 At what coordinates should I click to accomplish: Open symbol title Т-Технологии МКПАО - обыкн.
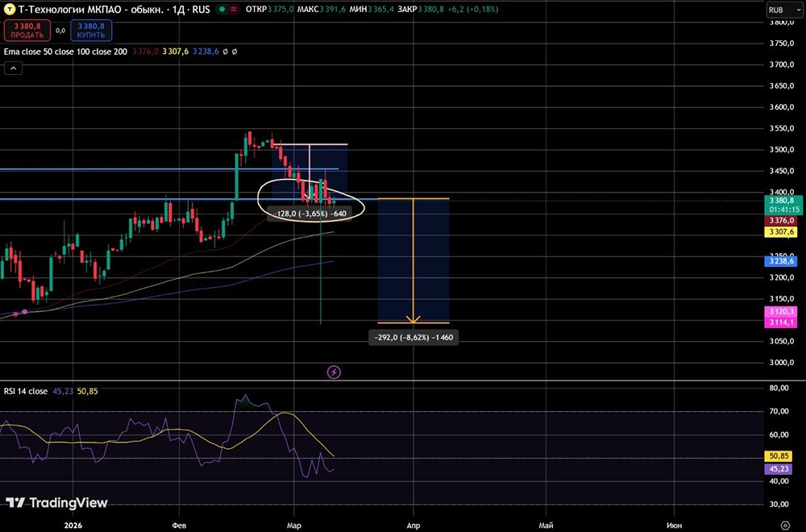pyautogui.click(x=93, y=9)
